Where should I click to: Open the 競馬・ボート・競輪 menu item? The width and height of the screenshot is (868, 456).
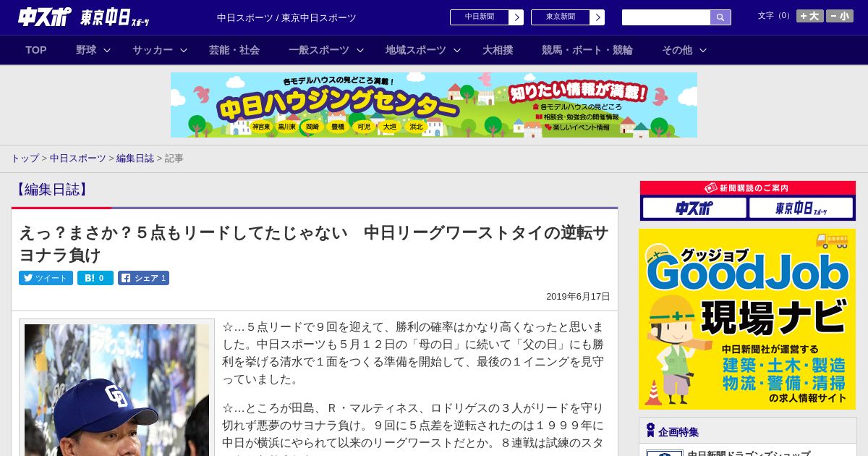[x=587, y=50]
